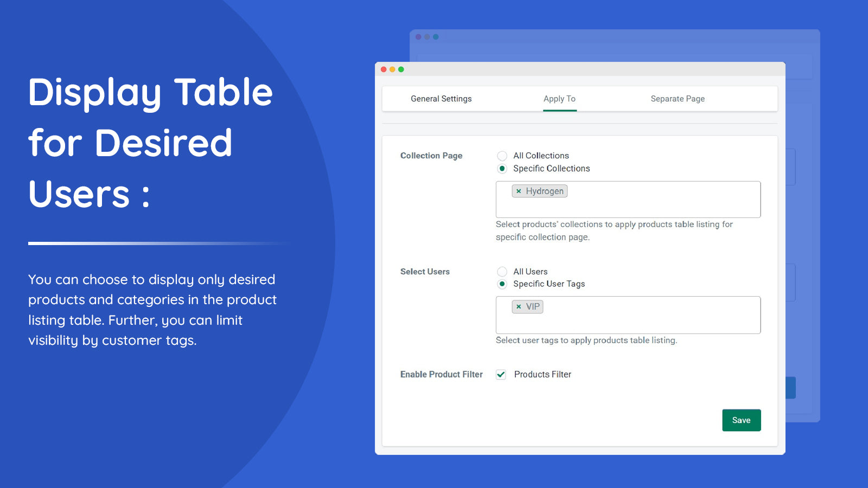The width and height of the screenshot is (868, 488).
Task: Open the Separate Page tab
Action: coord(678,99)
